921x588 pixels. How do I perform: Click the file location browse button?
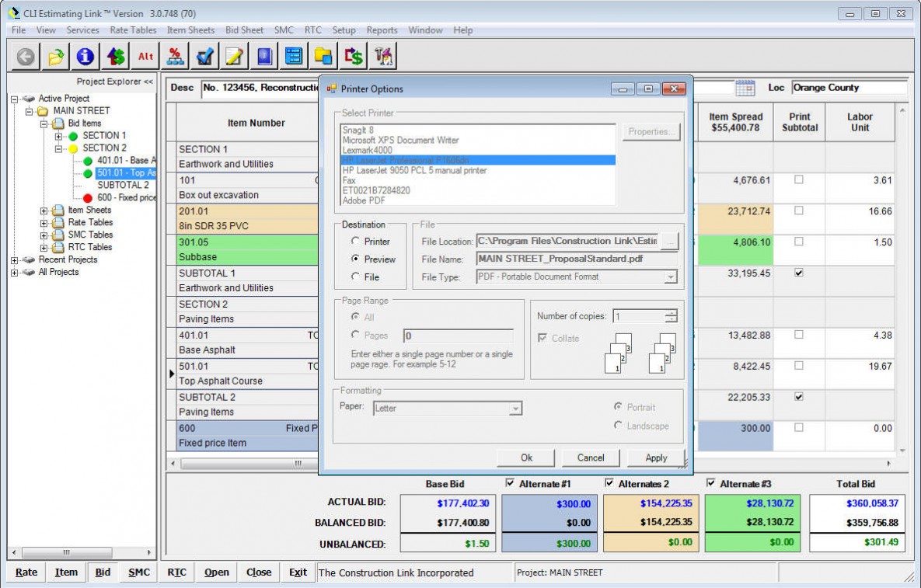pyautogui.click(x=669, y=241)
